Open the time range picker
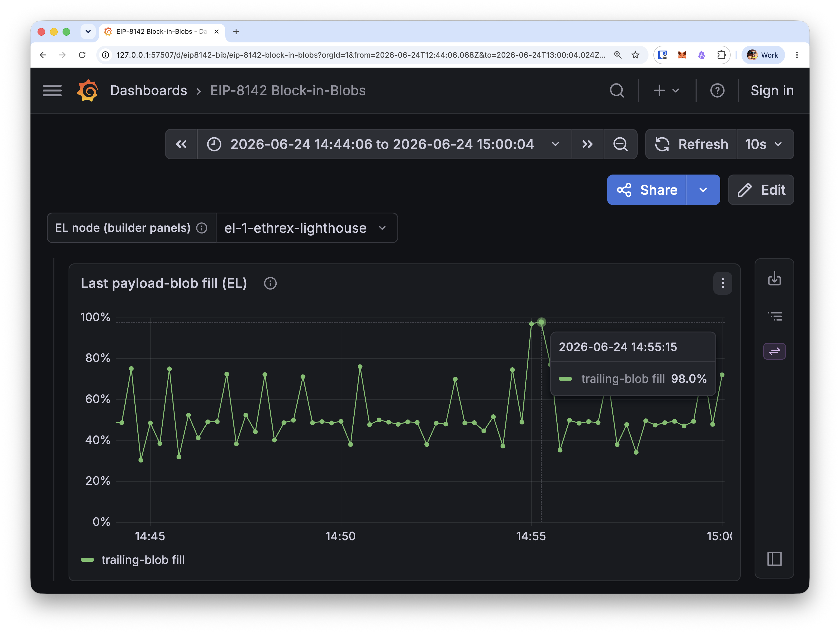The image size is (840, 634). (x=384, y=144)
